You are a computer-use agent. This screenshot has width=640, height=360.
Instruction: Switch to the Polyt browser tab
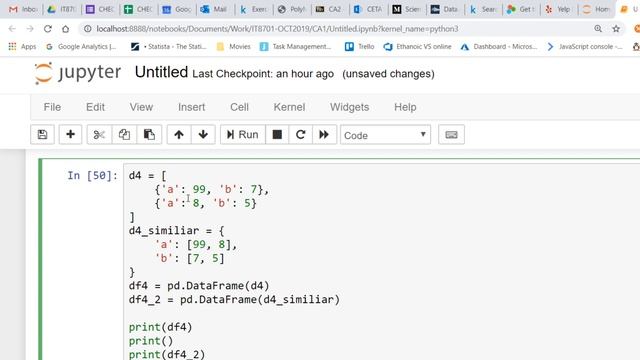[291, 9]
